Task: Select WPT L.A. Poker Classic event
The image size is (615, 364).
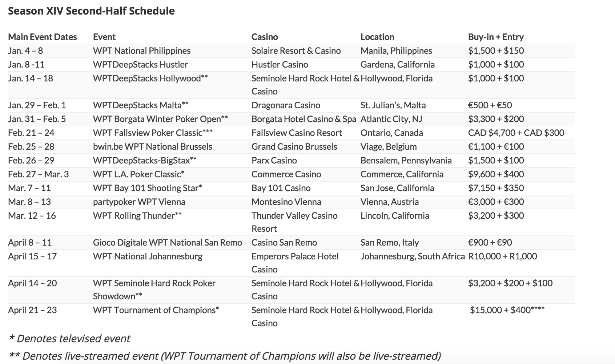Action: [x=138, y=174]
